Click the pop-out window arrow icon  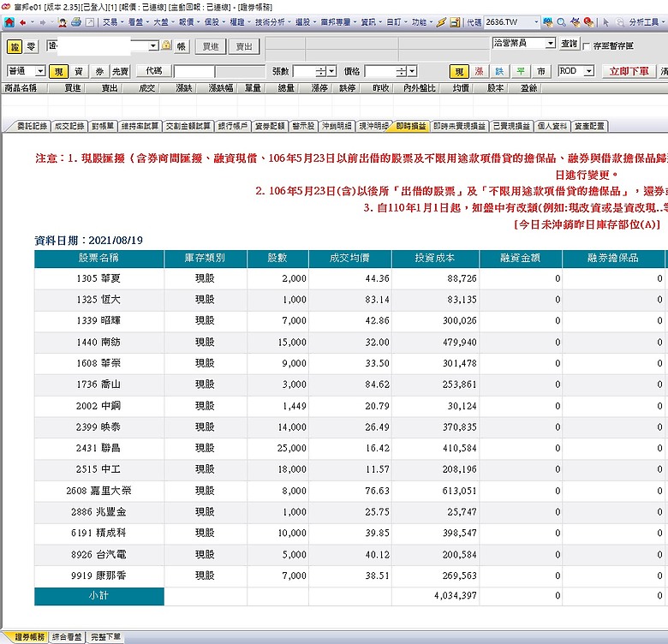(89, 22)
